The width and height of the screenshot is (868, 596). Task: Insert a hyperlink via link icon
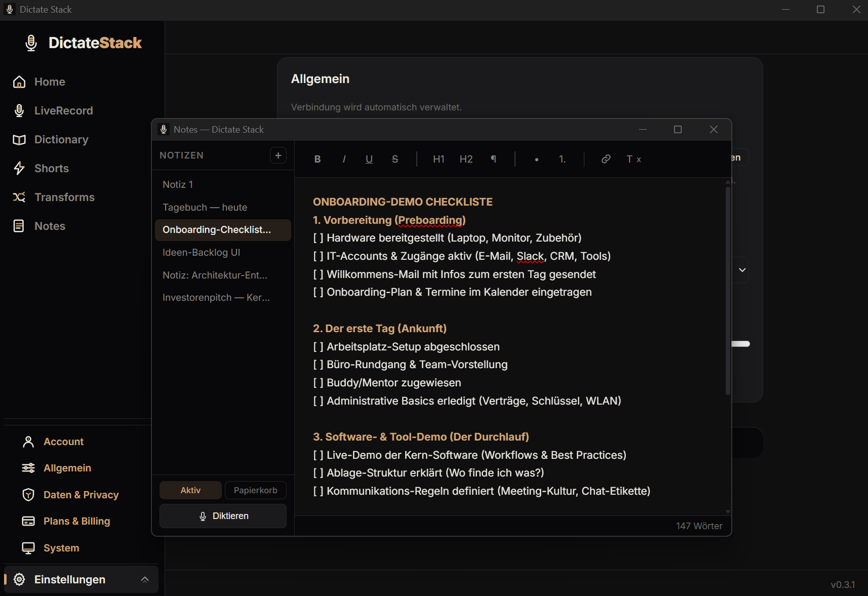coord(606,159)
